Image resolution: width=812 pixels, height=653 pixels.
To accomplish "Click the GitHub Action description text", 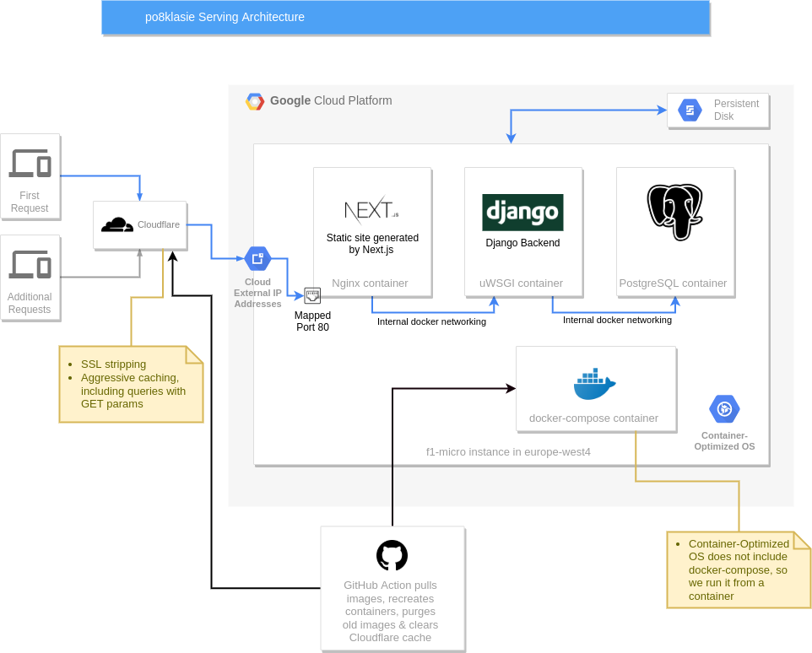I will pos(390,611).
